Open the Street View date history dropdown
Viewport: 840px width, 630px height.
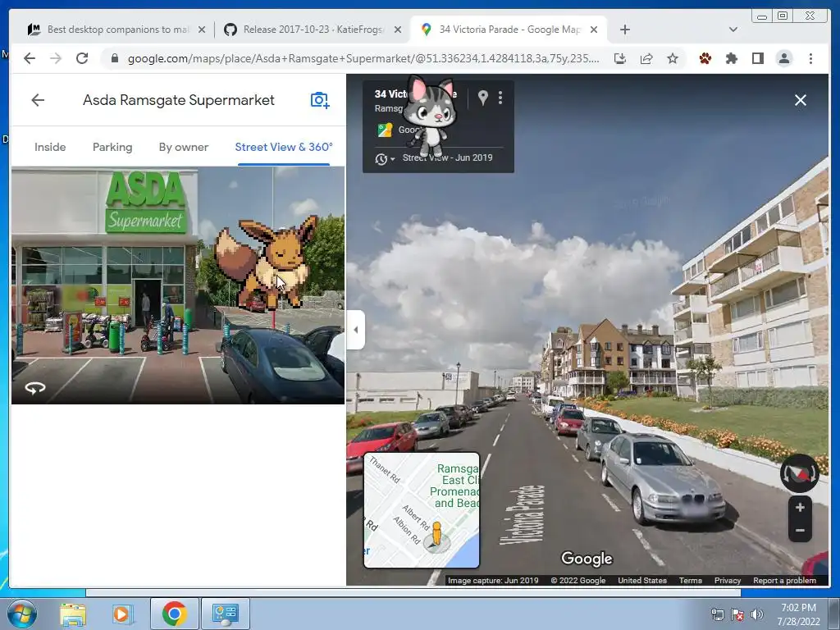pyautogui.click(x=386, y=158)
